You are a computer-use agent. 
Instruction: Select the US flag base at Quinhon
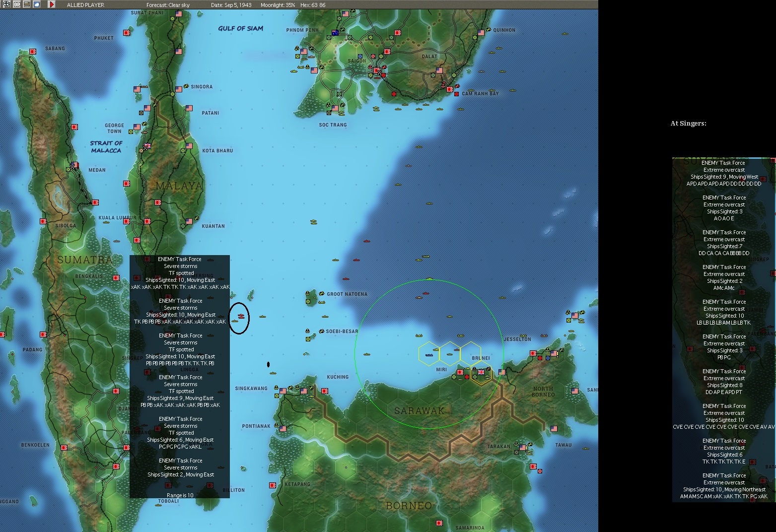(x=481, y=33)
